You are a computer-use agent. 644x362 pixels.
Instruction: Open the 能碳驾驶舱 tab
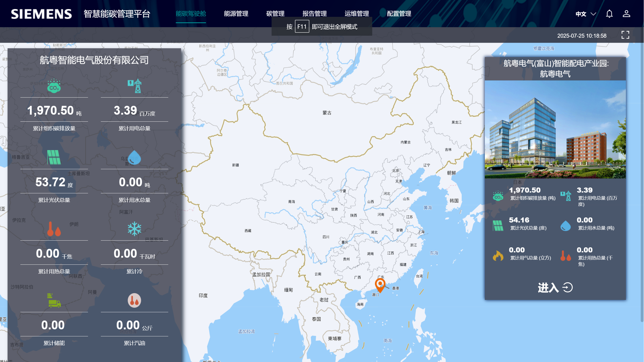tap(191, 14)
